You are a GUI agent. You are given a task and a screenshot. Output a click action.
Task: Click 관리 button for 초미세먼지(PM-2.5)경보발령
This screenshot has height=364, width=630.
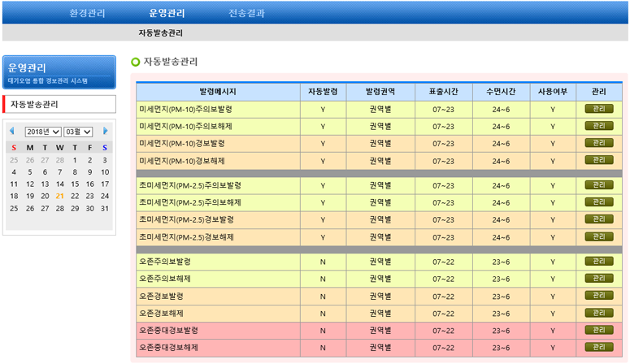pos(598,219)
